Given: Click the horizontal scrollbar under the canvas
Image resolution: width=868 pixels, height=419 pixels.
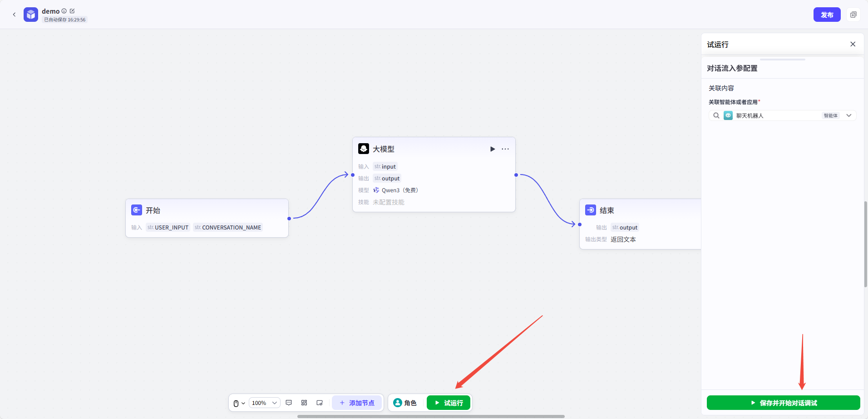Looking at the screenshot, I should [430, 416].
